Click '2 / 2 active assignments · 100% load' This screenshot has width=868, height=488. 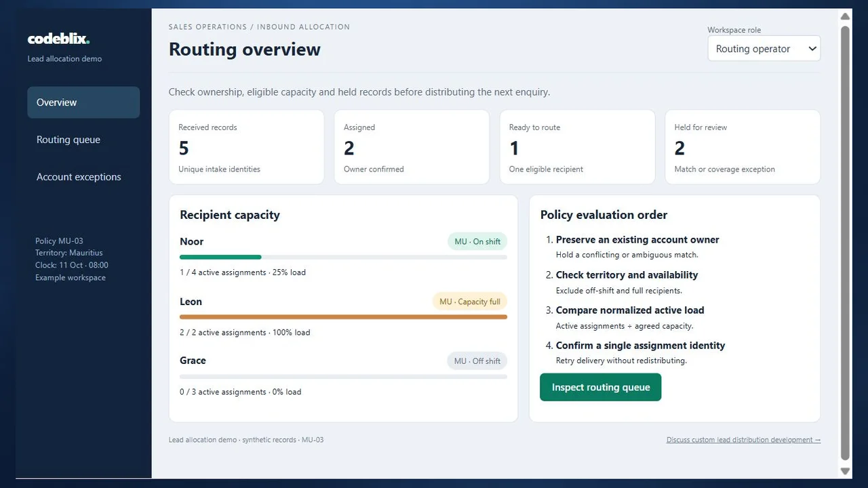[245, 333]
